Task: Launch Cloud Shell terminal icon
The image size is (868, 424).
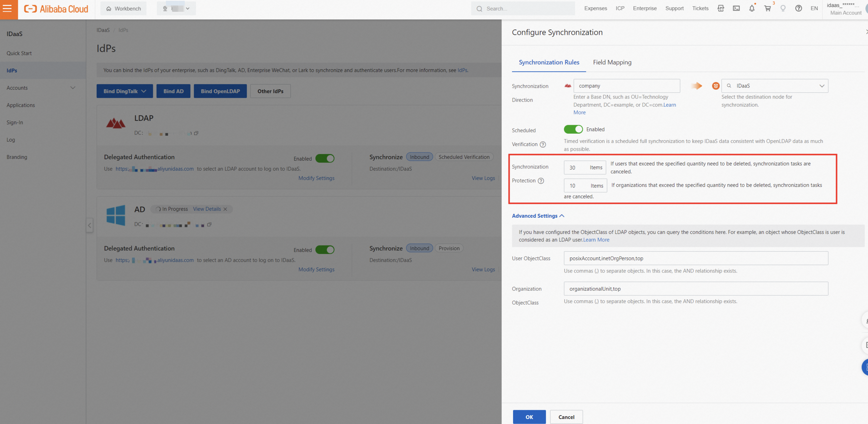Action: coord(736,8)
